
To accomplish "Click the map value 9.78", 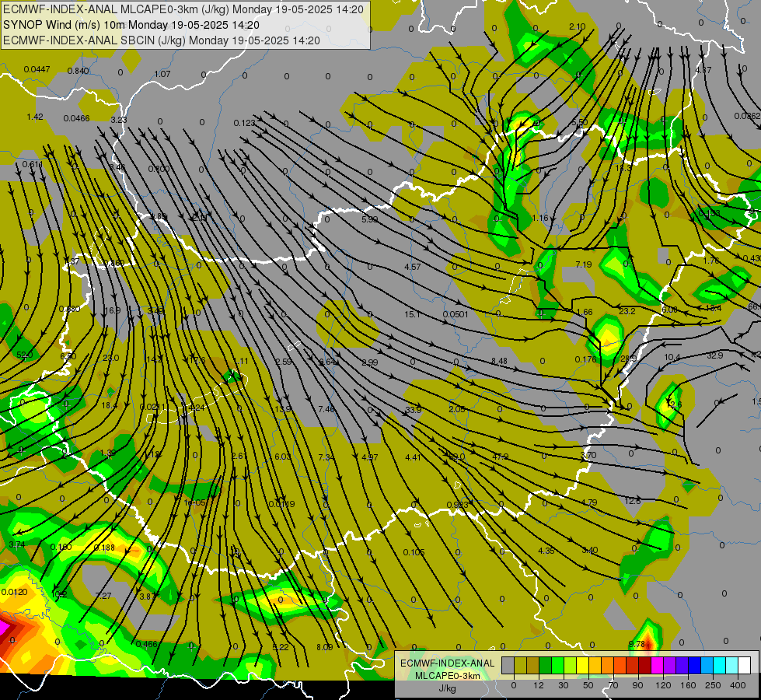I will (637, 644).
